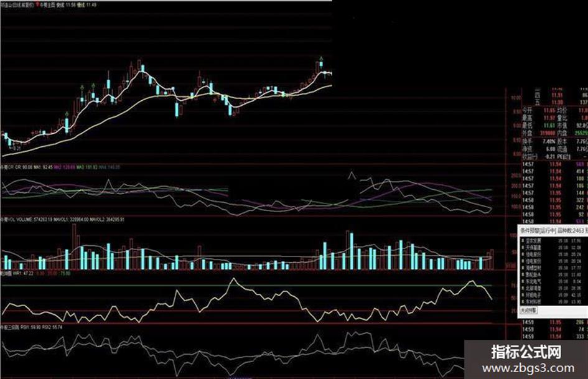Select the 换手 7.40% quote field
This screenshot has height=379, width=588.
pyautogui.click(x=539, y=141)
